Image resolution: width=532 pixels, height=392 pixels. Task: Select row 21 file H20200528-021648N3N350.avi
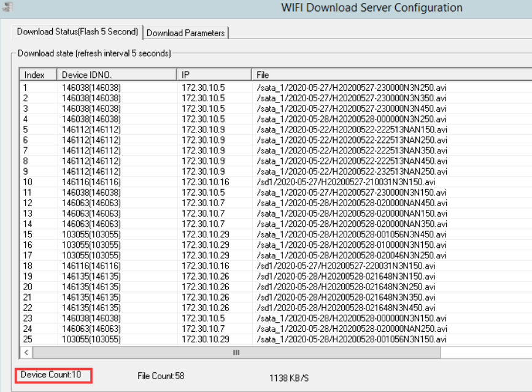[x=346, y=298]
